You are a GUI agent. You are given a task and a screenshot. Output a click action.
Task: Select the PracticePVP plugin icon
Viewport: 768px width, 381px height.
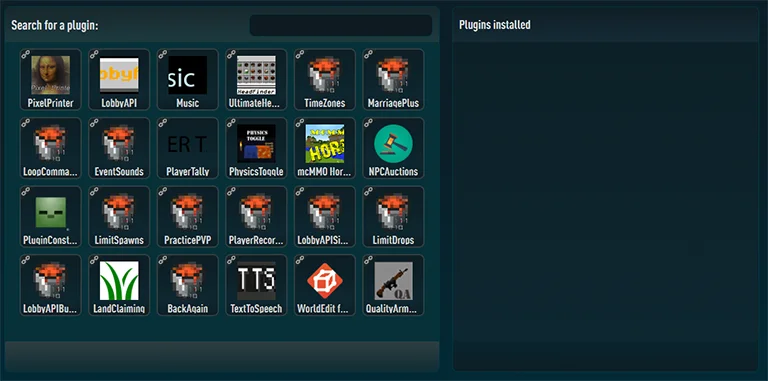(x=188, y=212)
